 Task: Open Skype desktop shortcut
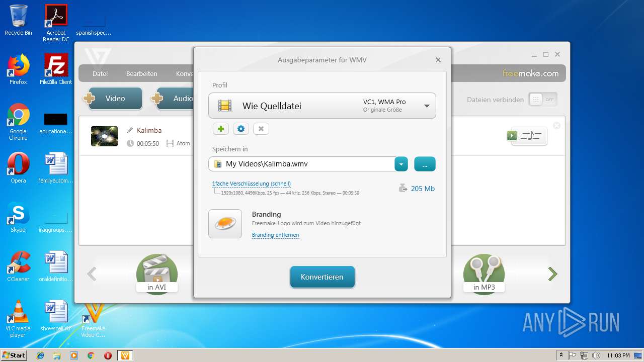coord(18,217)
